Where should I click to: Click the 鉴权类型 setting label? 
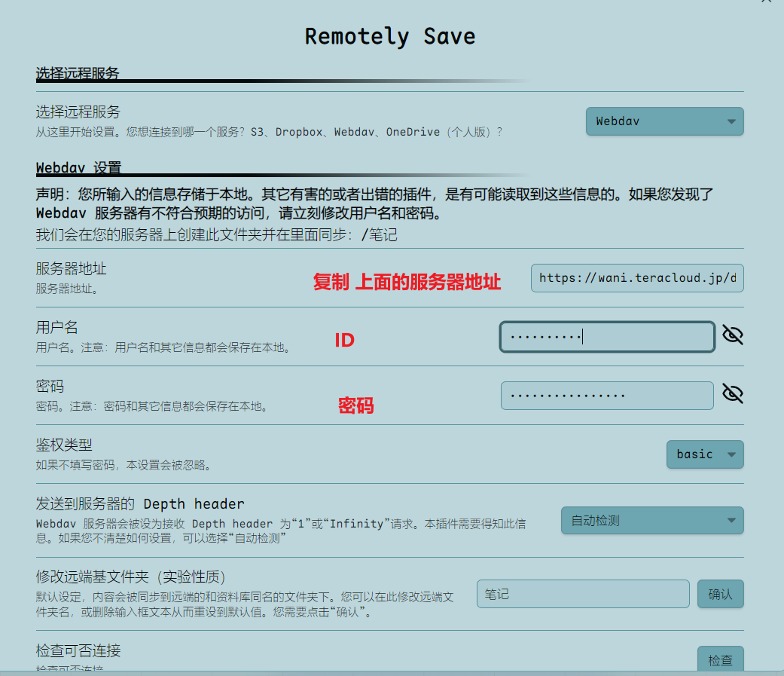tap(64, 445)
